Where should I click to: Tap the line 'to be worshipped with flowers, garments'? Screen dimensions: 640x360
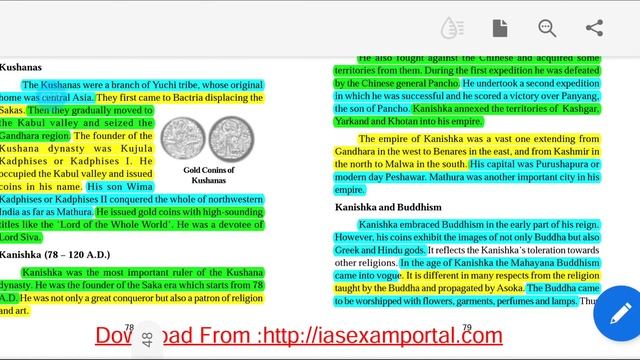pyautogui.click(x=467, y=301)
